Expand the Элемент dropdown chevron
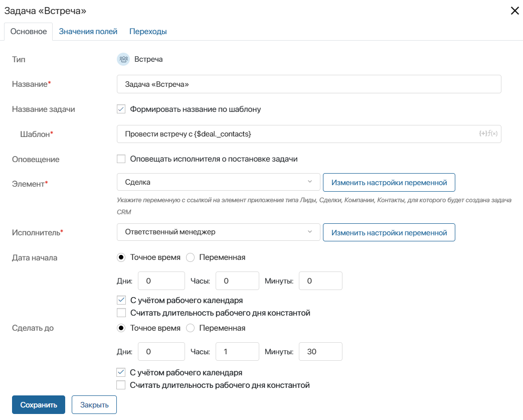Image resolution: width=523 pixels, height=420 pixels. [310, 182]
